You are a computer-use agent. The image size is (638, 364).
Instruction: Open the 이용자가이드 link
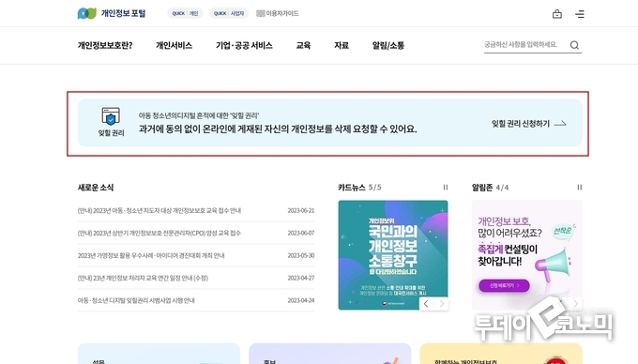point(278,13)
